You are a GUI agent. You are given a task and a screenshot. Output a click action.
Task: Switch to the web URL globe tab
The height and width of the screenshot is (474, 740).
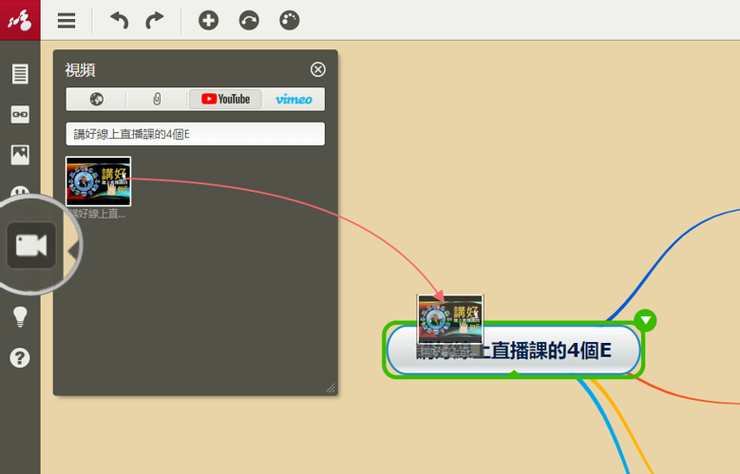click(x=97, y=99)
